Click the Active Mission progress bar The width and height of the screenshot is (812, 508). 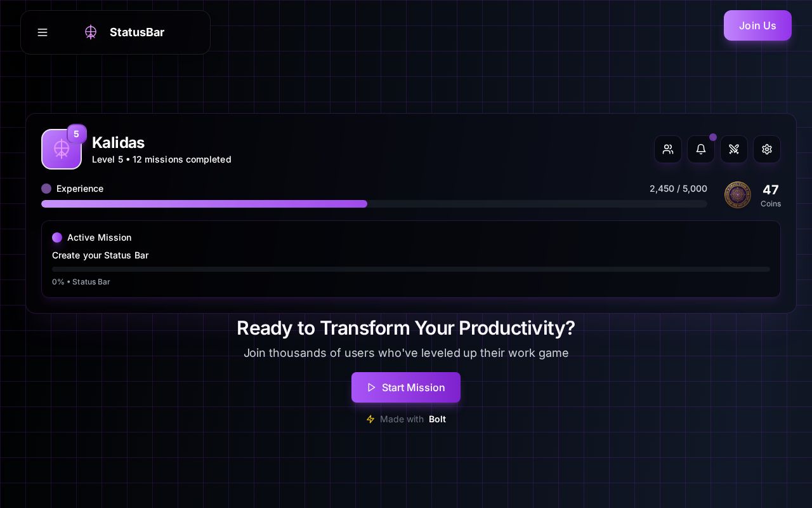(x=411, y=269)
